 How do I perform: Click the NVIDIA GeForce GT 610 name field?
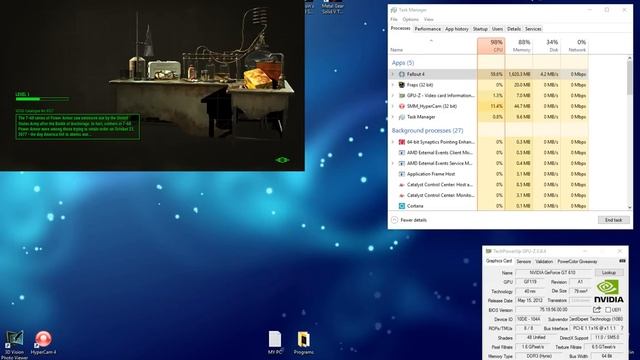(553, 273)
